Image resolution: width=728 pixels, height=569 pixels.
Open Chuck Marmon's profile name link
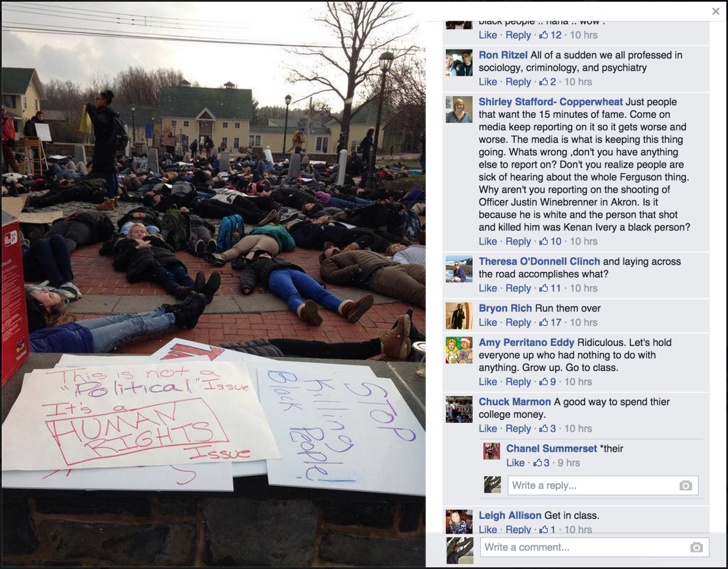[x=515, y=402]
